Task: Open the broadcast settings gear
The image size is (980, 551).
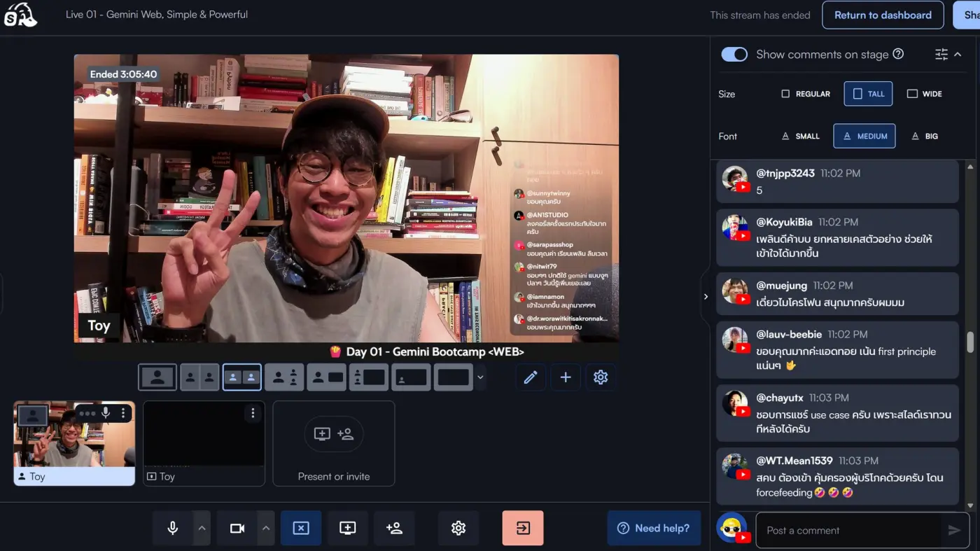Action: pyautogui.click(x=600, y=377)
